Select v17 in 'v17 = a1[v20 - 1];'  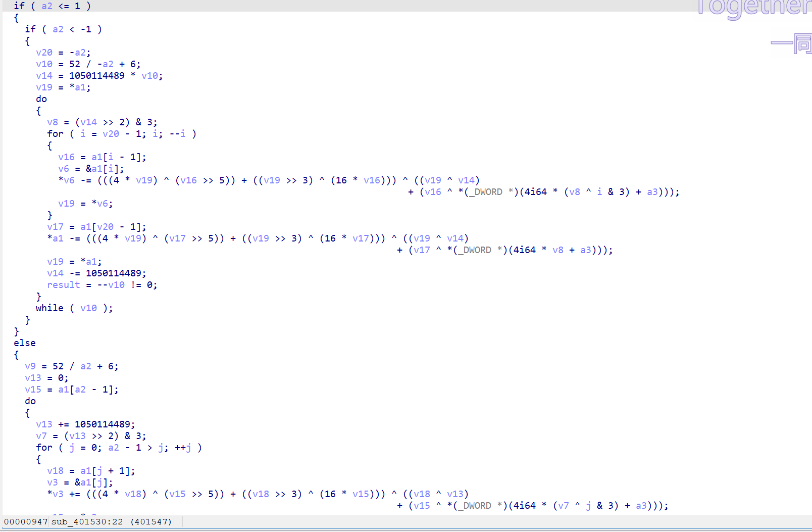pyautogui.click(x=55, y=227)
